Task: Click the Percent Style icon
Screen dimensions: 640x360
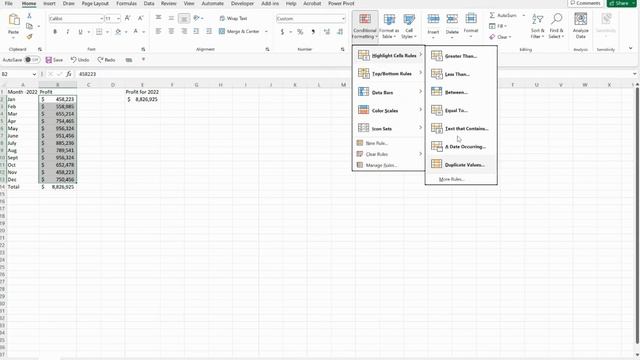Action: 300,31
